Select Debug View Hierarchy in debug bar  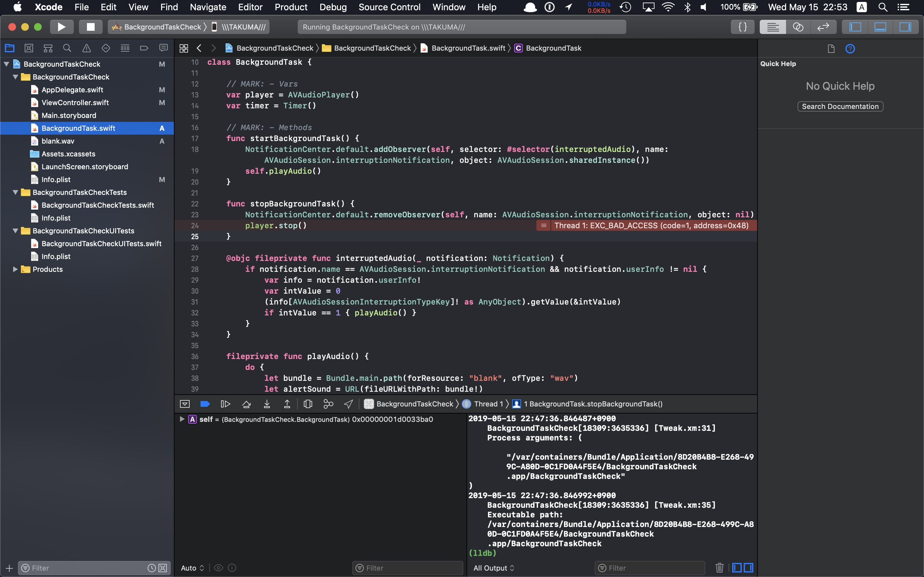click(x=308, y=404)
